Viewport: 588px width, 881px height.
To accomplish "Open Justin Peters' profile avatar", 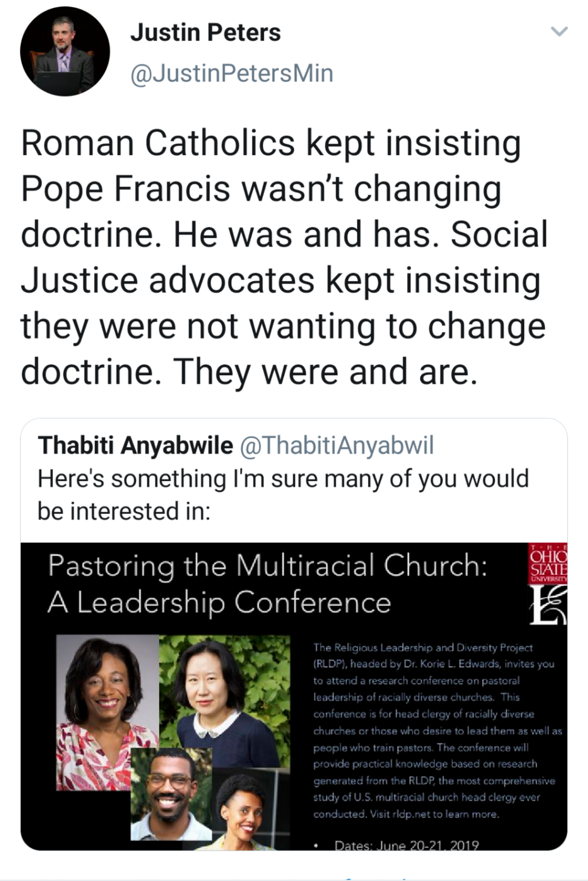I will [65, 51].
